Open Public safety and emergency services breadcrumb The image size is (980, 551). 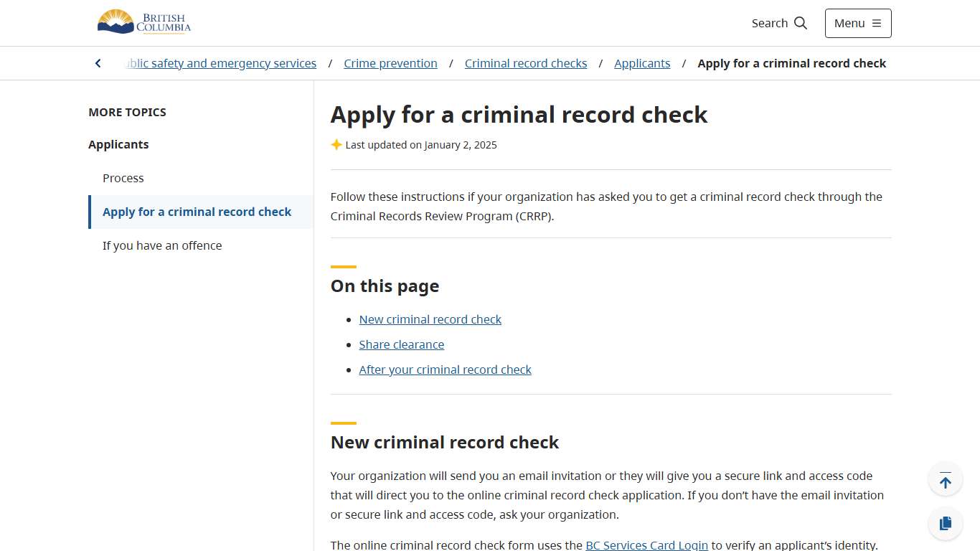[x=220, y=63]
